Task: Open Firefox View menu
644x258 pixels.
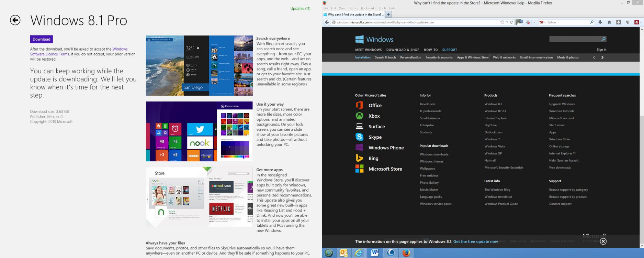Action: point(342,8)
